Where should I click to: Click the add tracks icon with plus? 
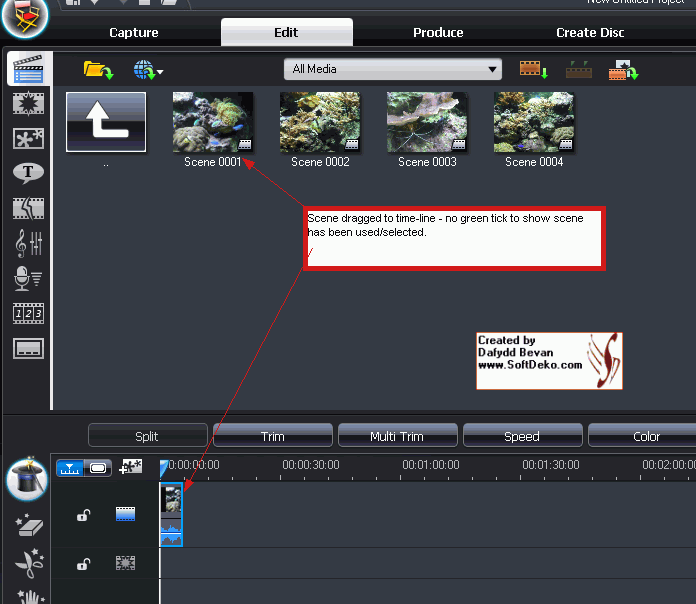pos(130,467)
